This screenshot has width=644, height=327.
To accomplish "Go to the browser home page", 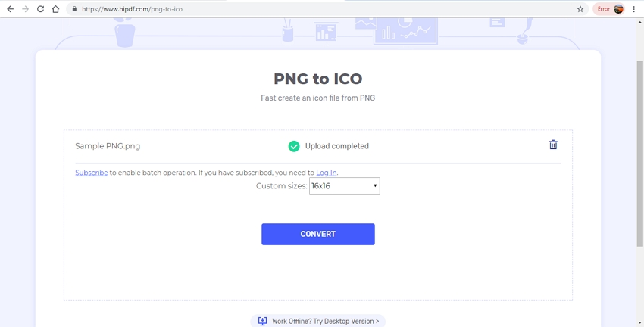I will 55,9.
